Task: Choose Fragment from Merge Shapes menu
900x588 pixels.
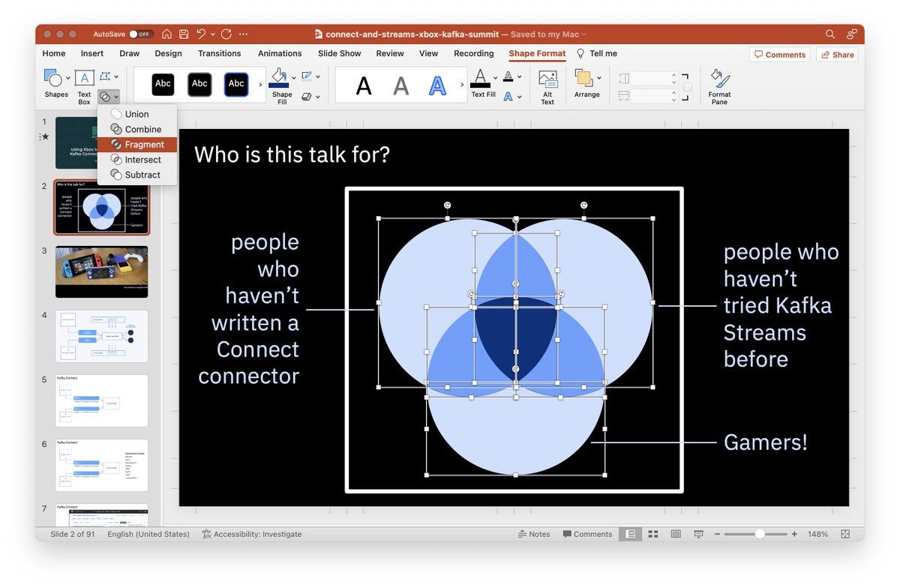Action: click(x=137, y=145)
